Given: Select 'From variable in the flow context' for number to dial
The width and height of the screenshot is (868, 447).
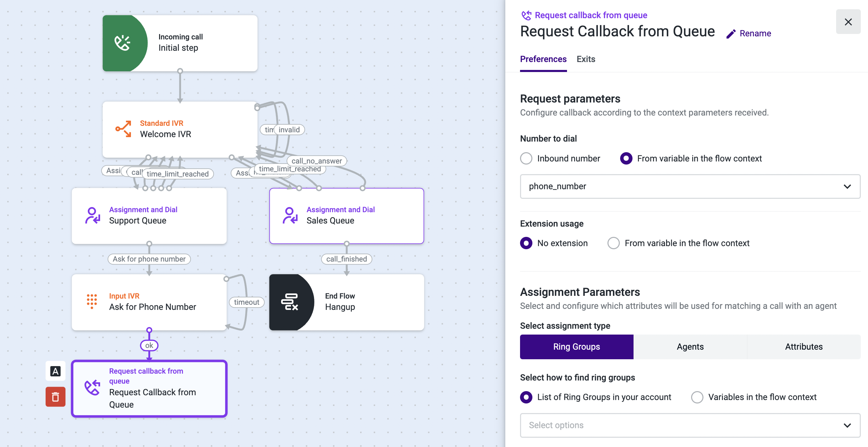Looking at the screenshot, I should pyautogui.click(x=626, y=158).
